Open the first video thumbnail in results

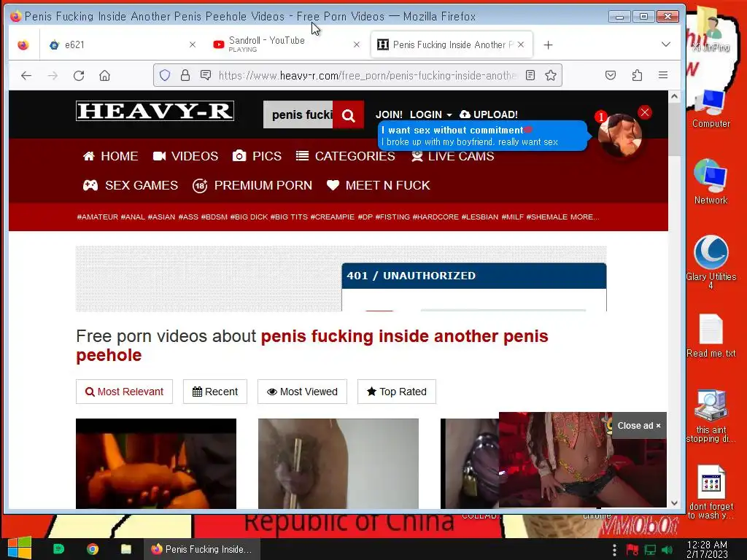[156, 463]
